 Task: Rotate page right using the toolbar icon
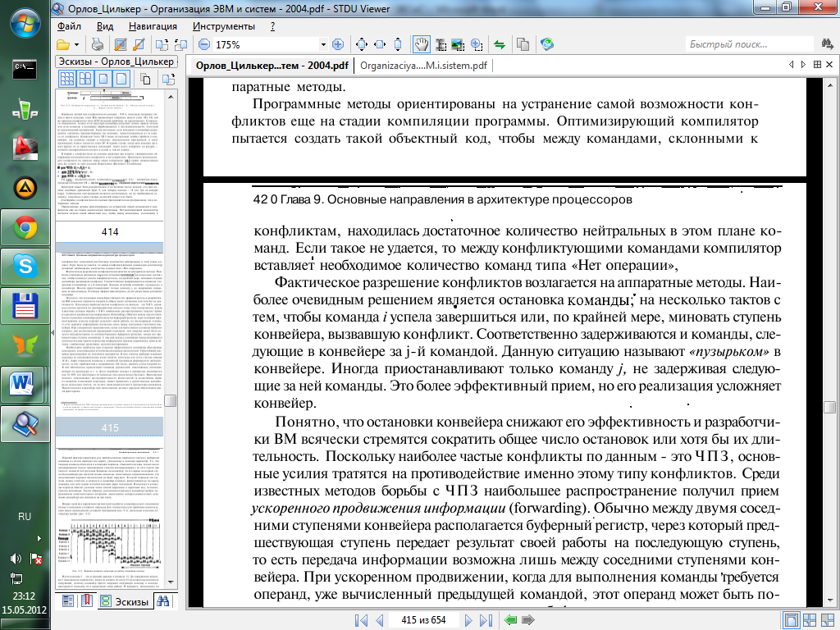pyautogui.click(x=180, y=44)
